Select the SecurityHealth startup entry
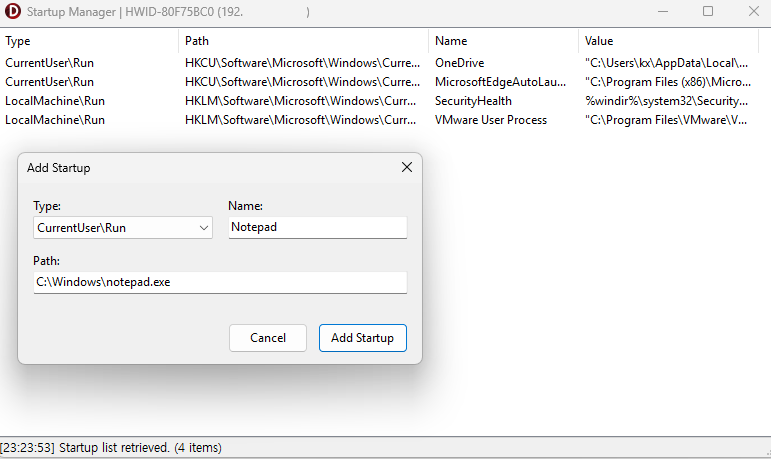The height and width of the screenshot is (459, 771). (x=379, y=101)
